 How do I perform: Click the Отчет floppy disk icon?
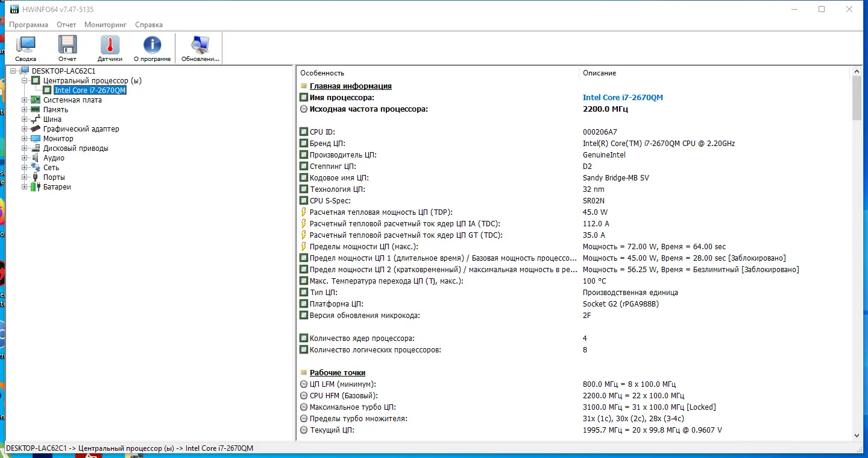(68, 48)
